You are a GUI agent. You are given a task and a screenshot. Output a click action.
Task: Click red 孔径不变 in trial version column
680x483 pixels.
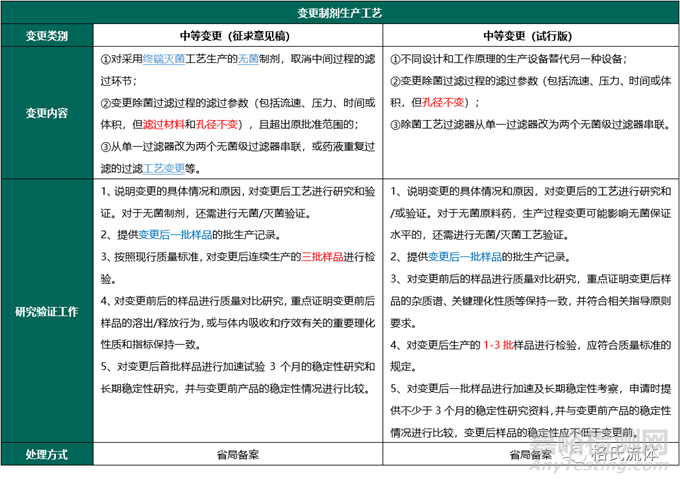click(x=443, y=102)
